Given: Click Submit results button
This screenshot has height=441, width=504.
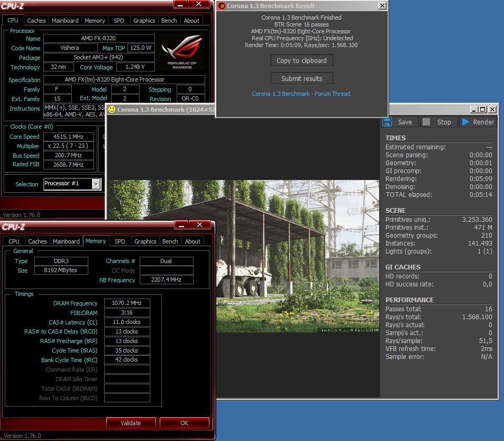Looking at the screenshot, I should (x=301, y=78).
